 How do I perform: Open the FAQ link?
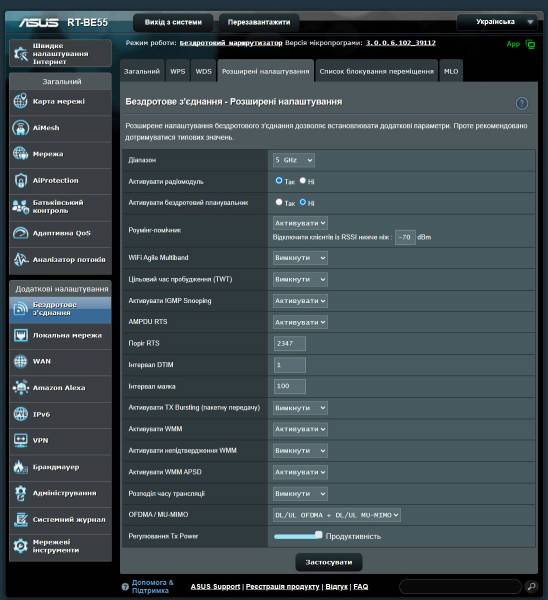coord(360,587)
